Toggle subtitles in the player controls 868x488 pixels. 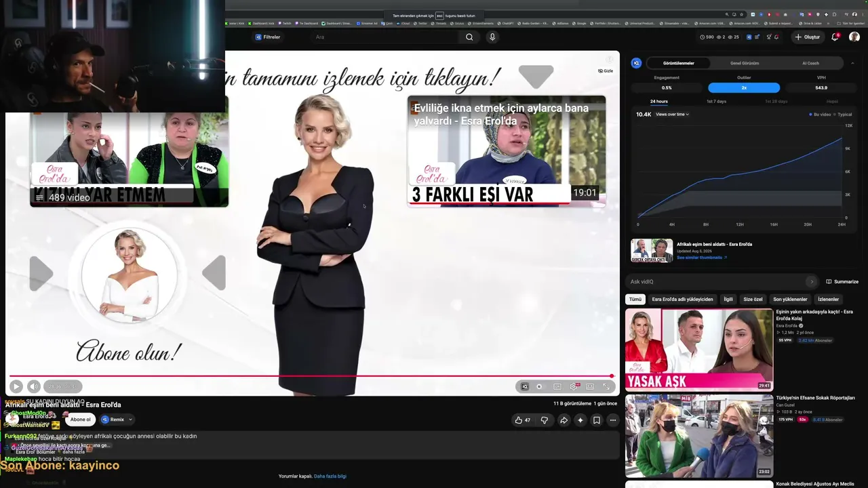(557, 386)
